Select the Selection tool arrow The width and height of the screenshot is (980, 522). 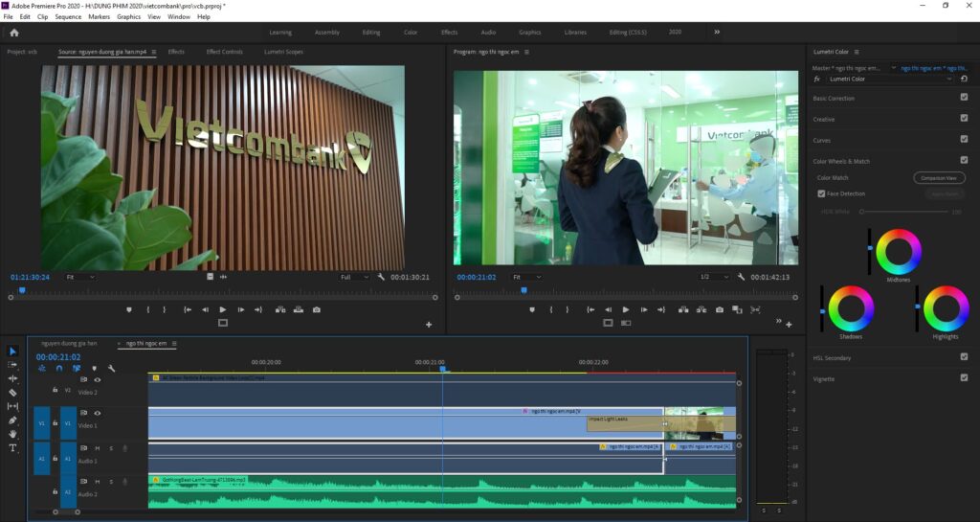click(12, 352)
